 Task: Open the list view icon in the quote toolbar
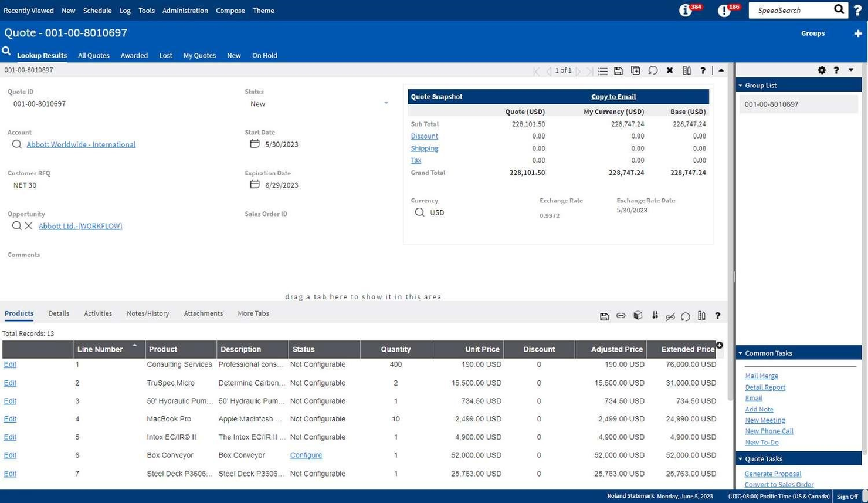click(603, 70)
